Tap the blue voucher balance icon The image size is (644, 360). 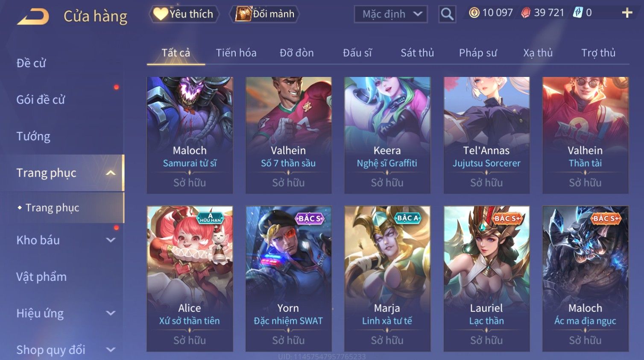tap(578, 12)
